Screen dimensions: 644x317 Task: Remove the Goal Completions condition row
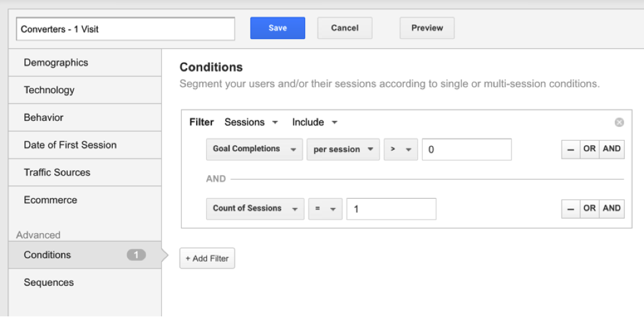569,149
